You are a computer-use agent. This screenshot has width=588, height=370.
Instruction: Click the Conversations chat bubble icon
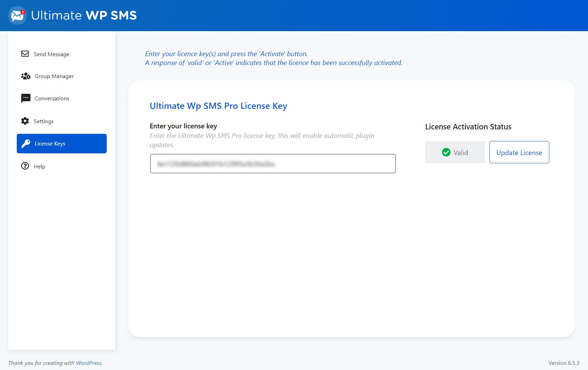point(26,98)
